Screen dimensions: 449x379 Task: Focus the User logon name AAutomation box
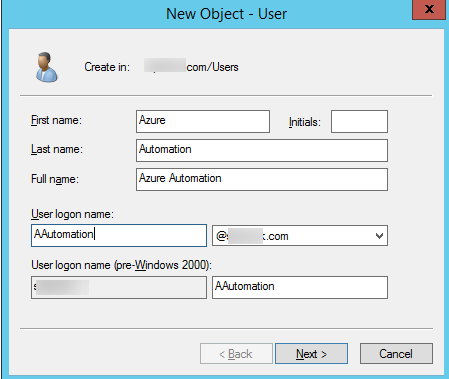click(x=119, y=235)
